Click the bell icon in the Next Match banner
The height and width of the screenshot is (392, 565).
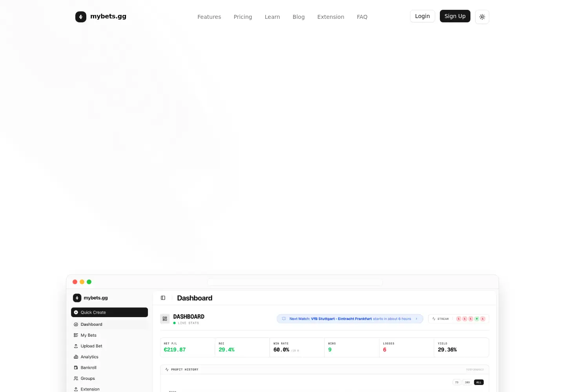point(284,319)
